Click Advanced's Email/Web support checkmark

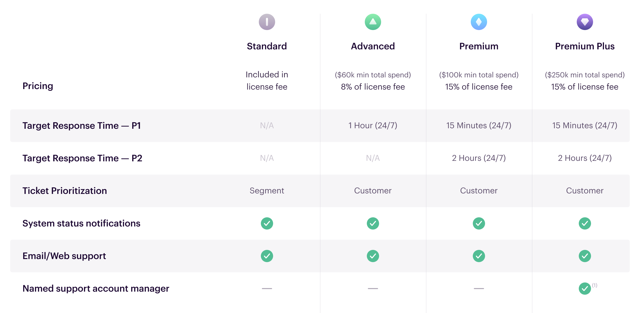point(373,256)
